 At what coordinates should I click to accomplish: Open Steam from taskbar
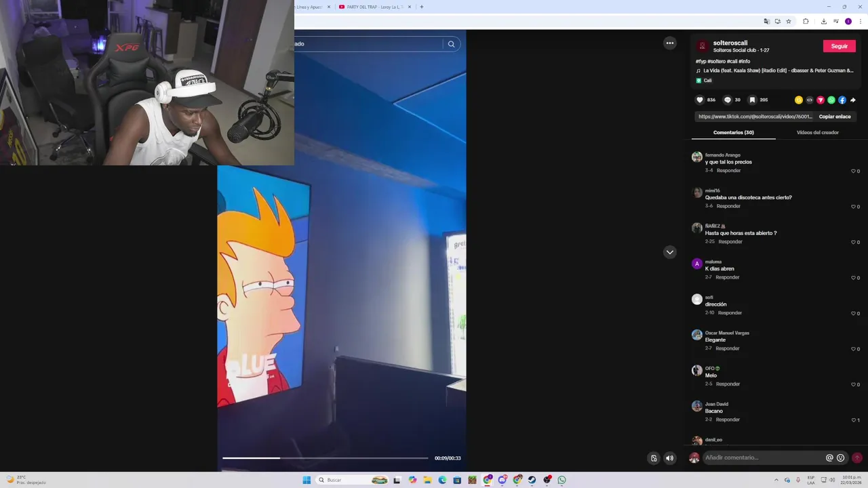point(532,480)
